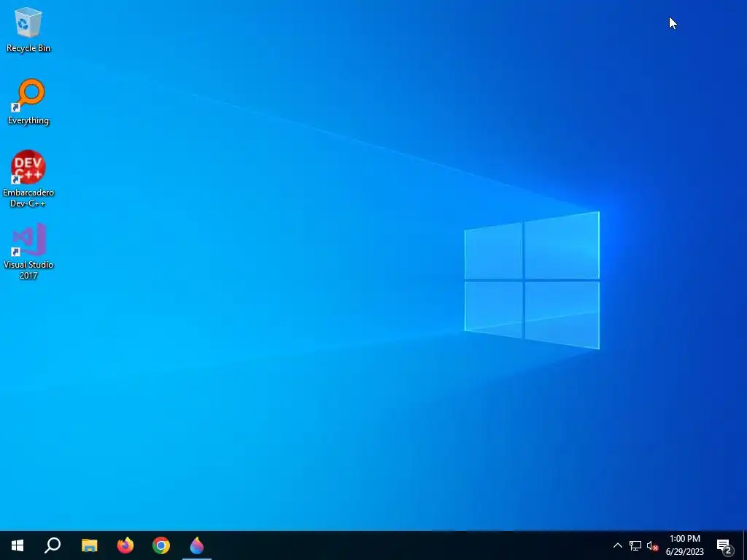Select the Visual Studio 2017 desktop shortcut
Screen dimensions: 747x560
click(28, 251)
